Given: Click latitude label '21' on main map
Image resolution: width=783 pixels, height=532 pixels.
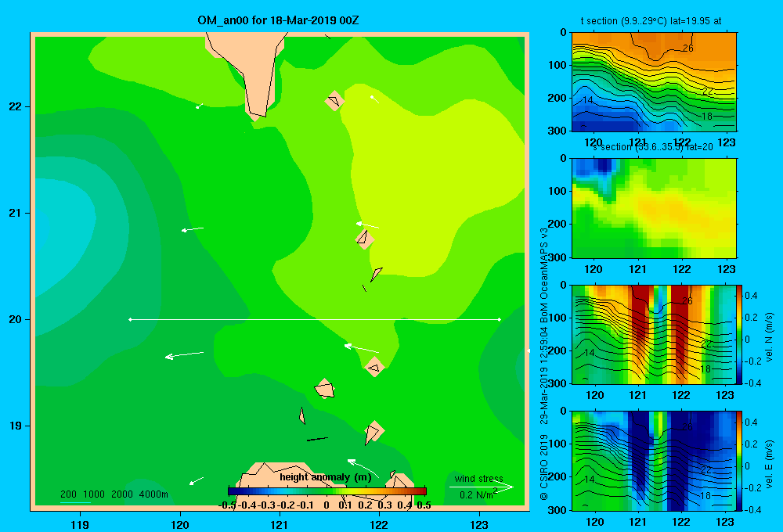Looking at the screenshot, I should point(15,213).
